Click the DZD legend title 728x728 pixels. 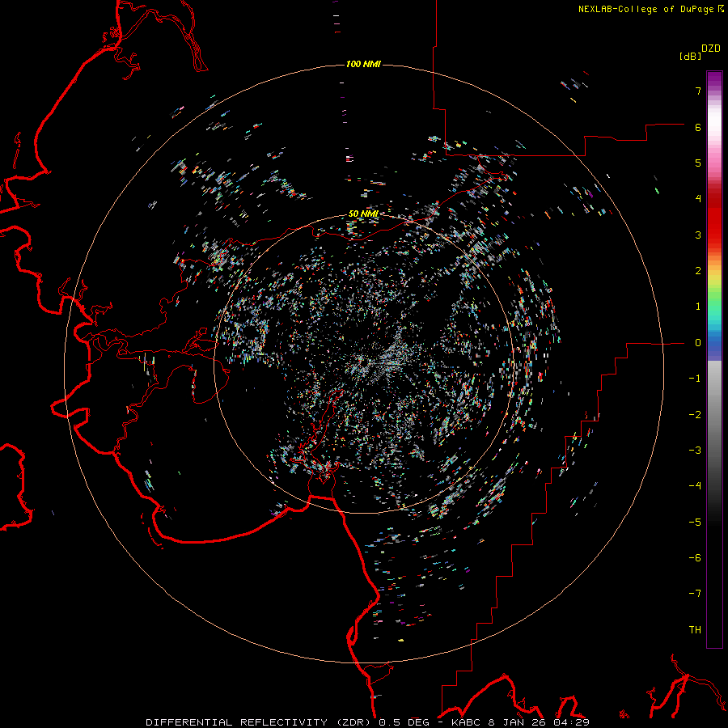711,49
